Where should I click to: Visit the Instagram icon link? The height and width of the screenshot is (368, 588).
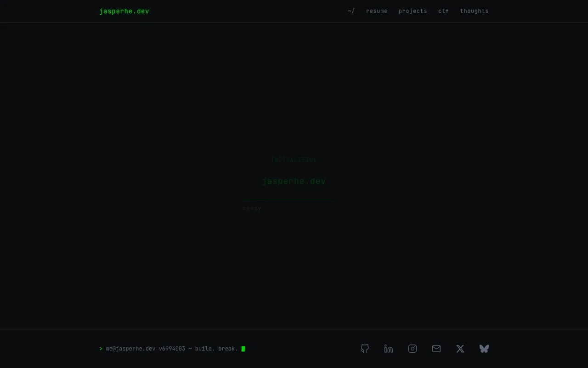(413, 349)
